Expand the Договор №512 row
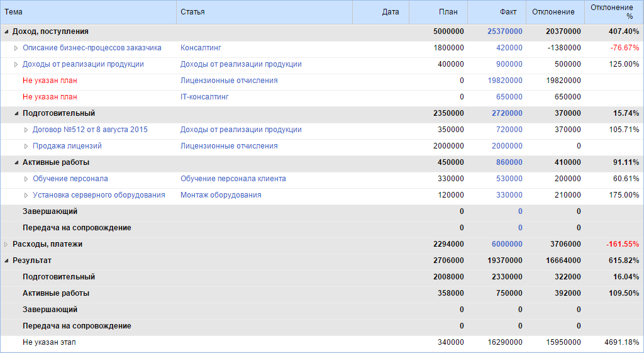 26,130
